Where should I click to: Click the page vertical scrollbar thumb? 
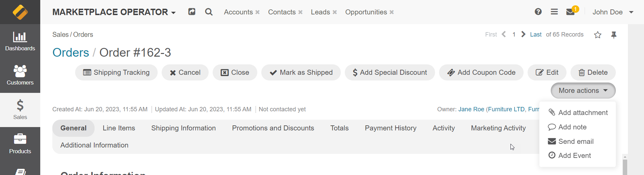pos(625,167)
